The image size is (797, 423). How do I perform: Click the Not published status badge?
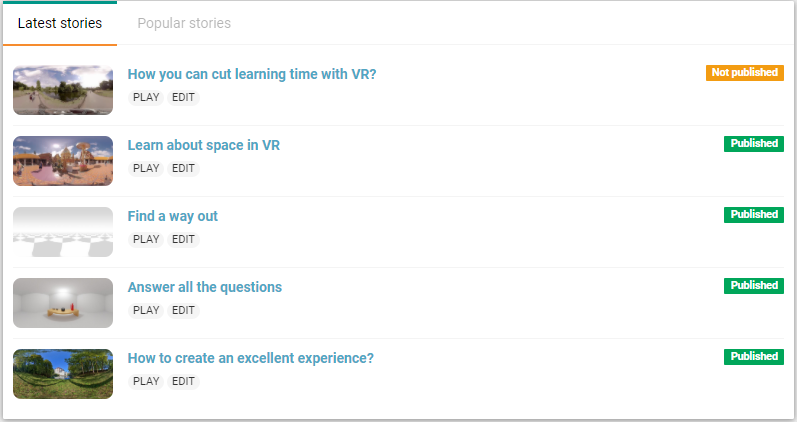coord(745,73)
